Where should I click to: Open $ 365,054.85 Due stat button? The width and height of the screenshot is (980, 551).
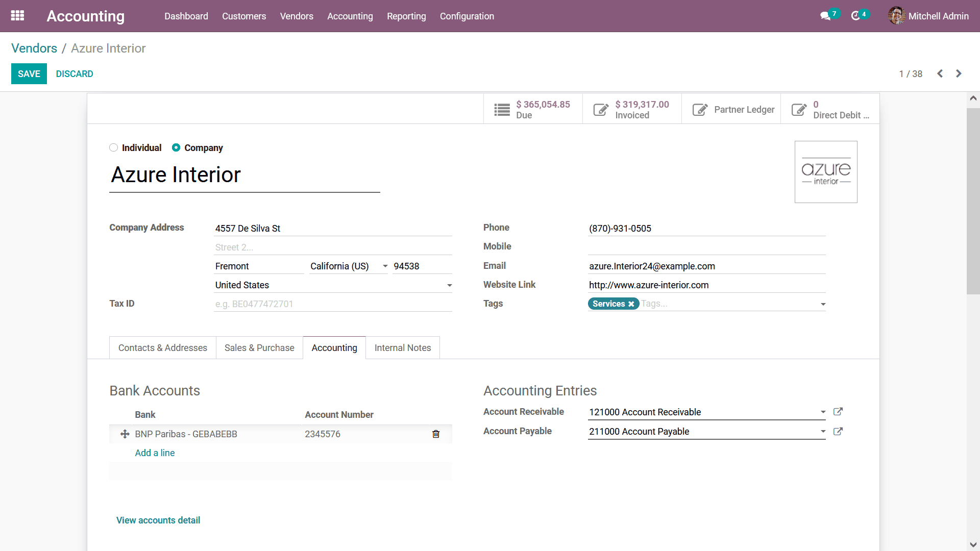533,109
